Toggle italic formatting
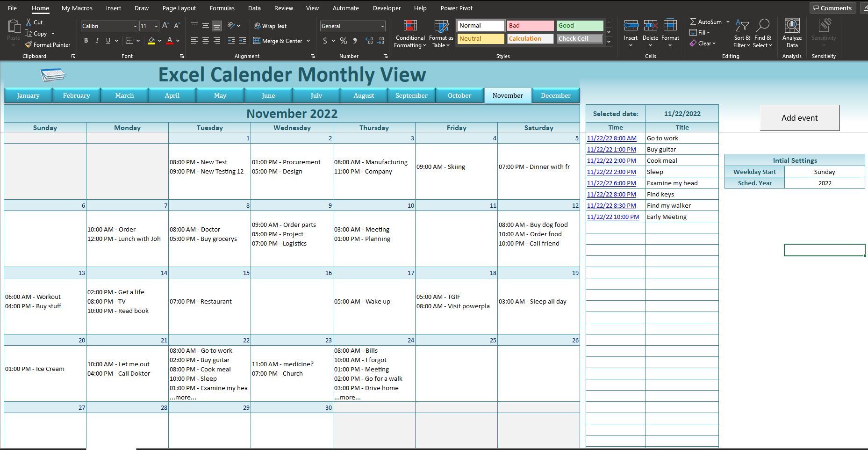 click(x=97, y=41)
